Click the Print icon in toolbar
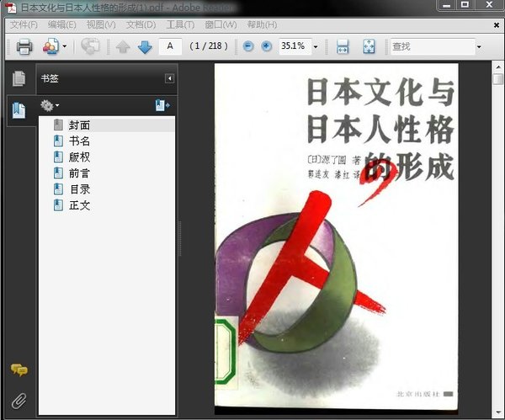 (24, 46)
